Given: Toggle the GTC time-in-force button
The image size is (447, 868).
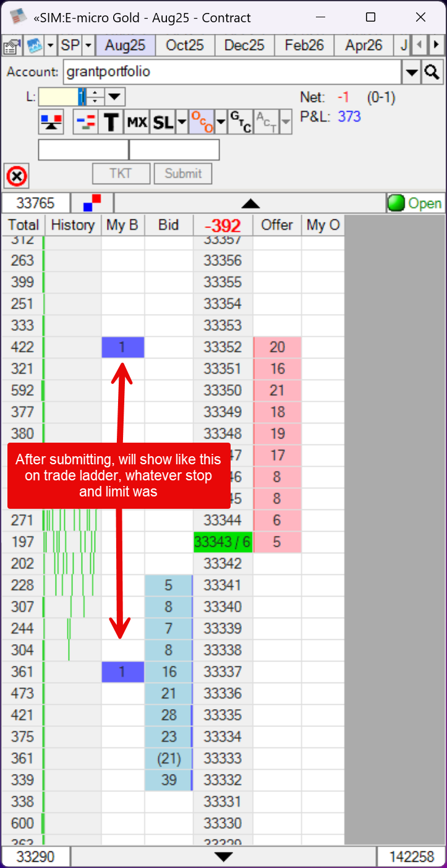Looking at the screenshot, I should [x=240, y=122].
